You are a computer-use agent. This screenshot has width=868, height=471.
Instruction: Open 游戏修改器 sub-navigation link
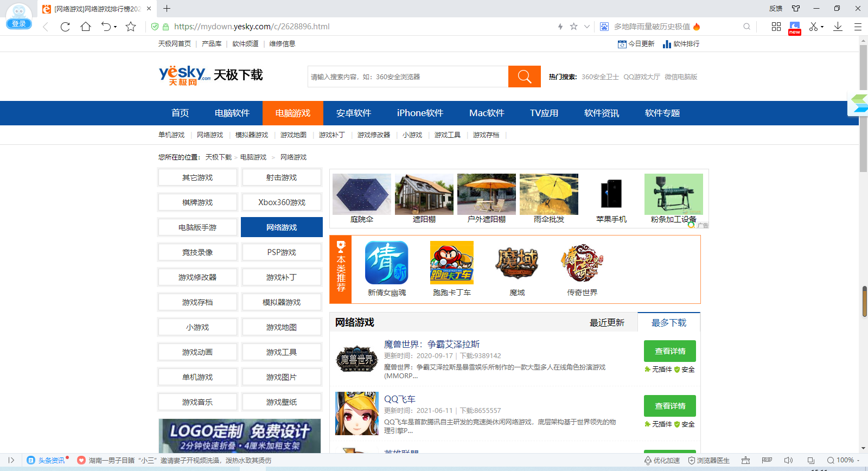tap(374, 135)
